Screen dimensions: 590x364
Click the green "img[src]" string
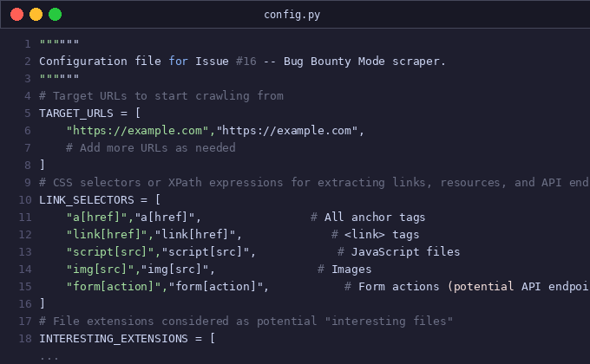tap(100, 269)
